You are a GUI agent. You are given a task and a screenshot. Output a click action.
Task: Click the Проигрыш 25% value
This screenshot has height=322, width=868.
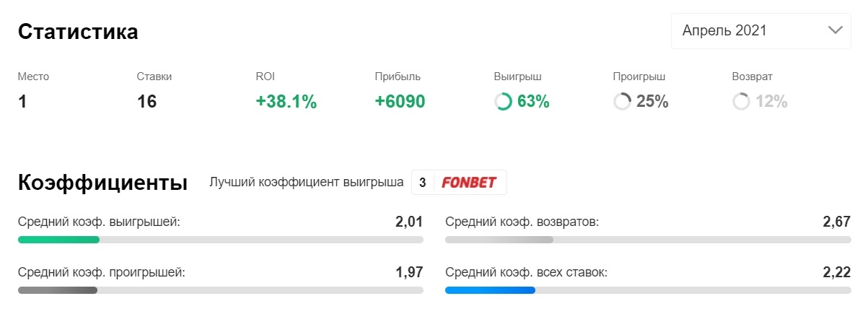point(652,102)
